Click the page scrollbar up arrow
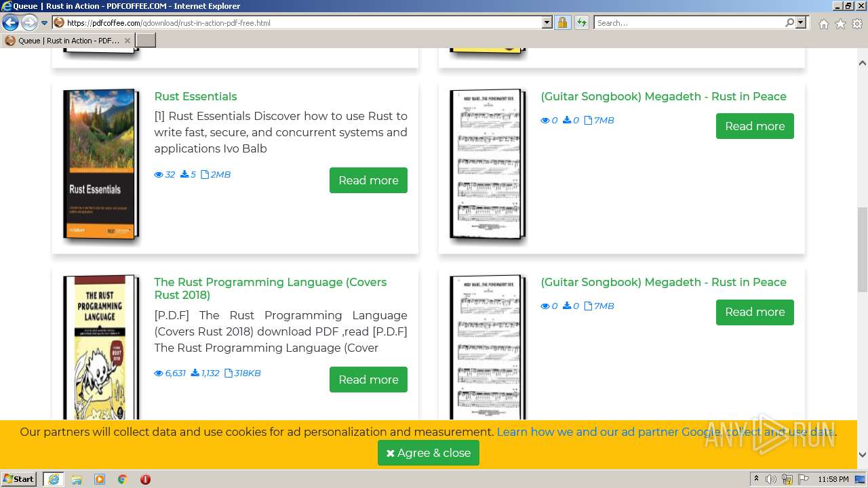This screenshot has width=868, height=488. tap(863, 63)
